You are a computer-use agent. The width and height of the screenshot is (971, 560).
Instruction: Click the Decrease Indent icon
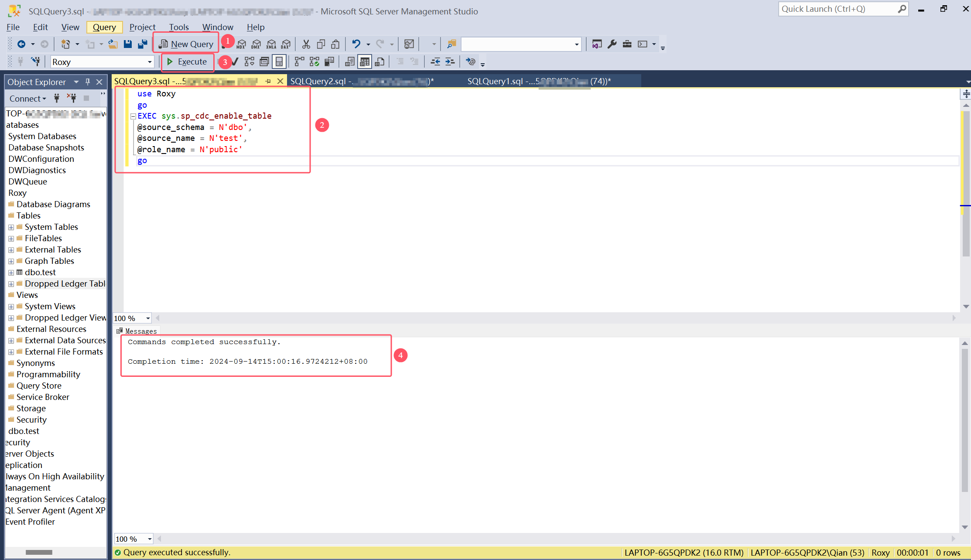coord(435,62)
